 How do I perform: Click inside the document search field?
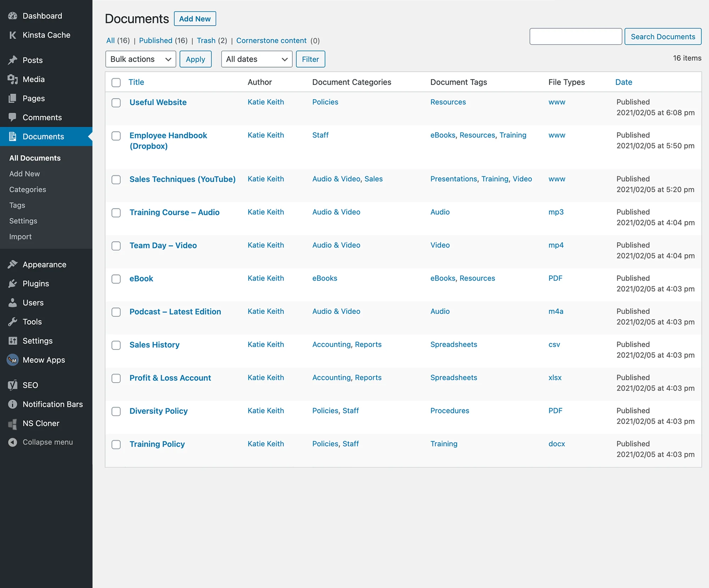pyautogui.click(x=575, y=36)
